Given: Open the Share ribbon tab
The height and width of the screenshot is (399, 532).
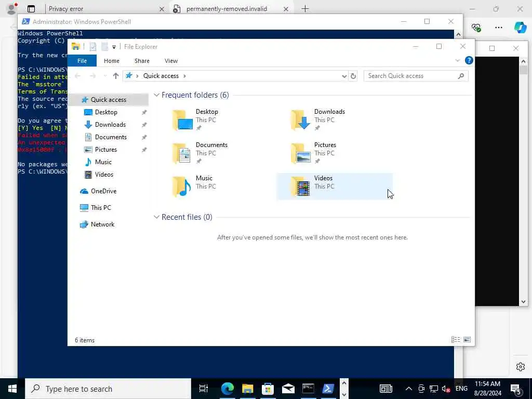Looking at the screenshot, I should 142,61.
